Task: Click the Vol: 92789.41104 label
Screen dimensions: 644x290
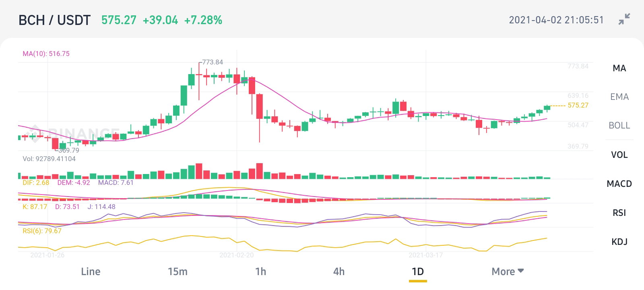Action: point(49,159)
